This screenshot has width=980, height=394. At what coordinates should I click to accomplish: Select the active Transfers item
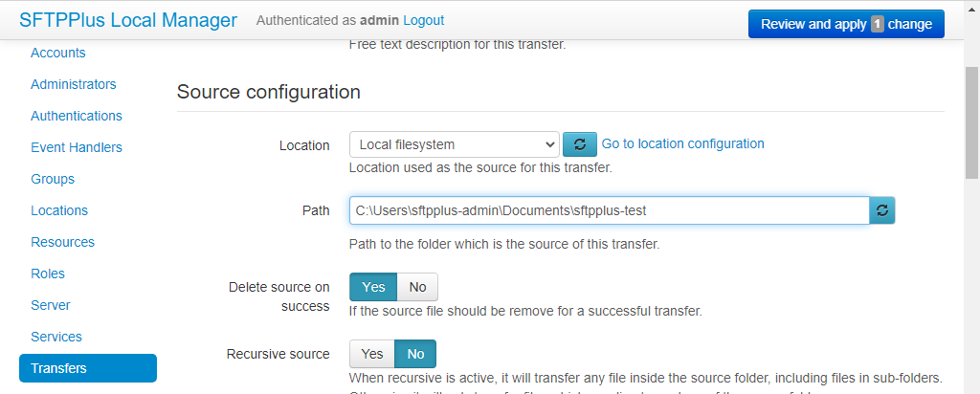click(88, 368)
